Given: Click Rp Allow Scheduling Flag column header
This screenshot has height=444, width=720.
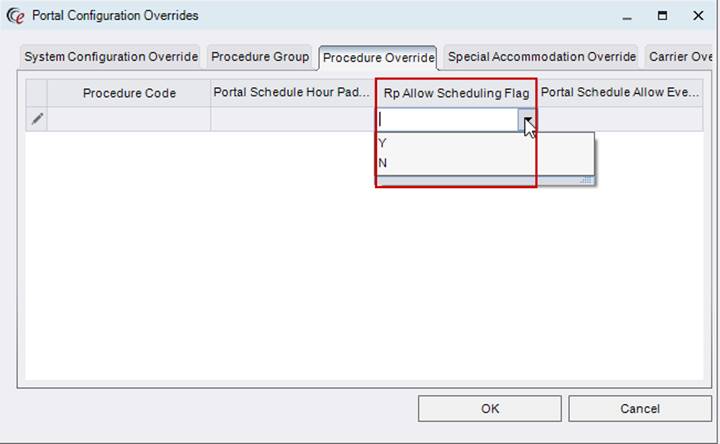Looking at the screenshot, I should pos(456,93).
